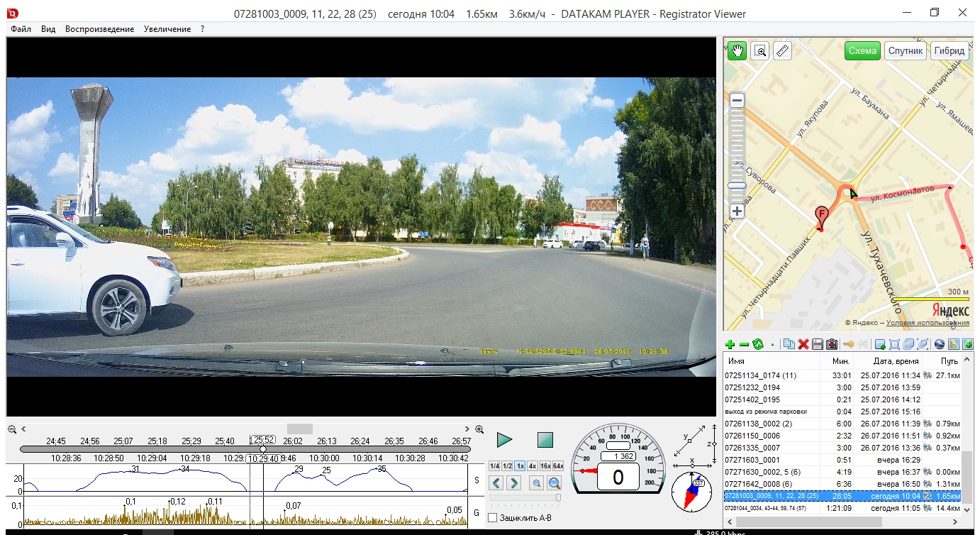This screenshot has height=535, width=980.
Task: Set playback speed to 4x
Action: [532, 465]
